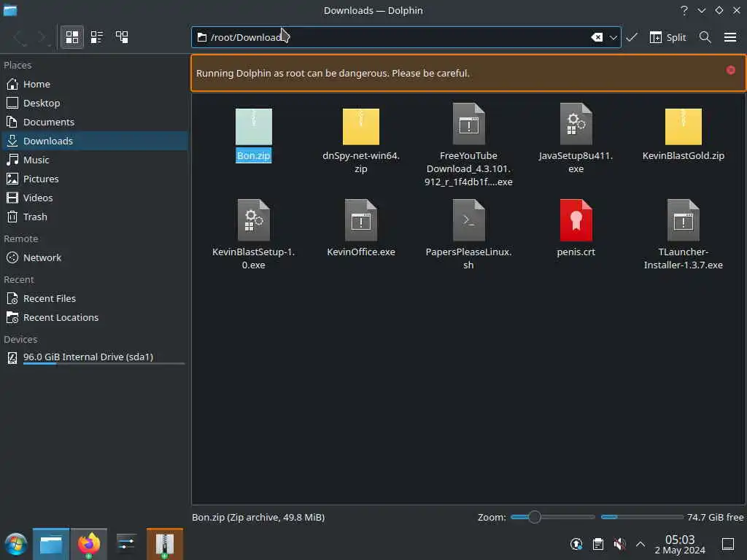Select the KevinOffice.exe file icon
The width and height of the screenshot is (747, 560).
360,220
